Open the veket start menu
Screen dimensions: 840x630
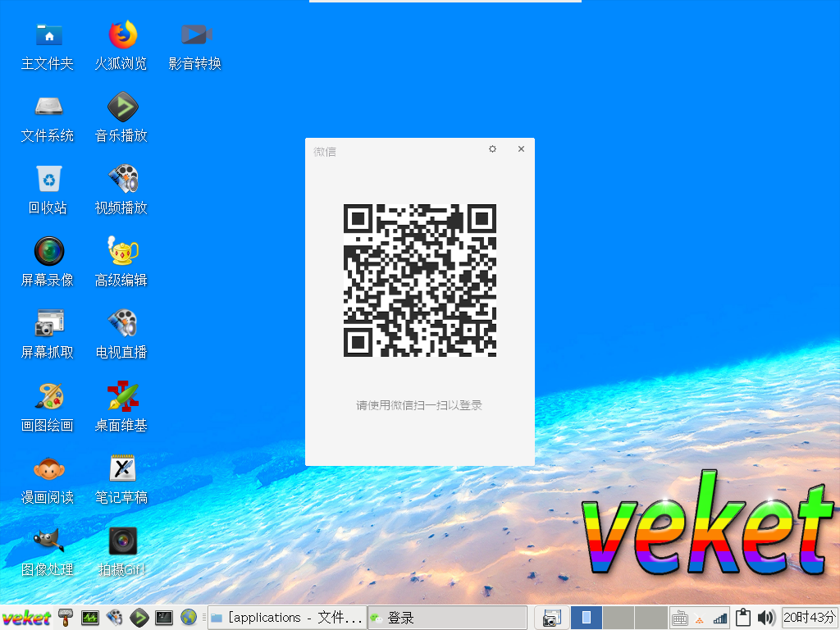click(x=26, y=618)
